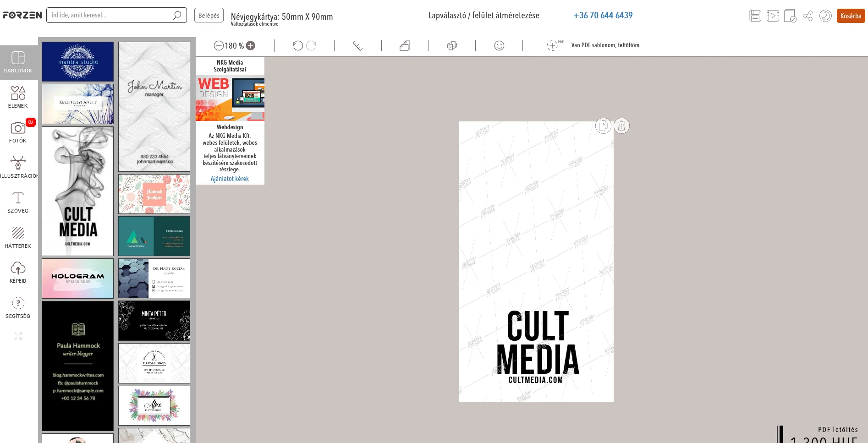Click the PDF letöltés download label
The height and width of the screenshot is (443, 868).
click(x=838, y=430)
